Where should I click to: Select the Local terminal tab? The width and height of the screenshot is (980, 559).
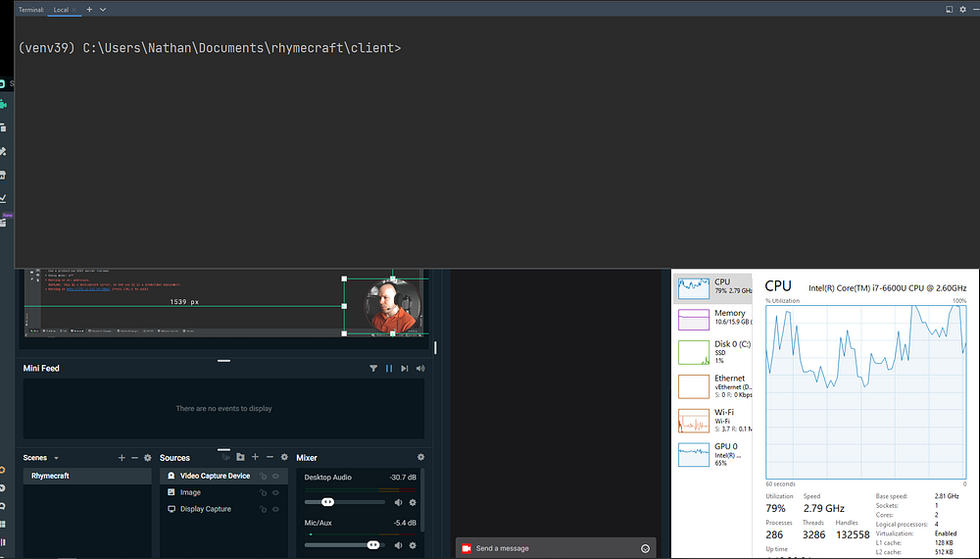pyautogui.click(x=61, y=10)
